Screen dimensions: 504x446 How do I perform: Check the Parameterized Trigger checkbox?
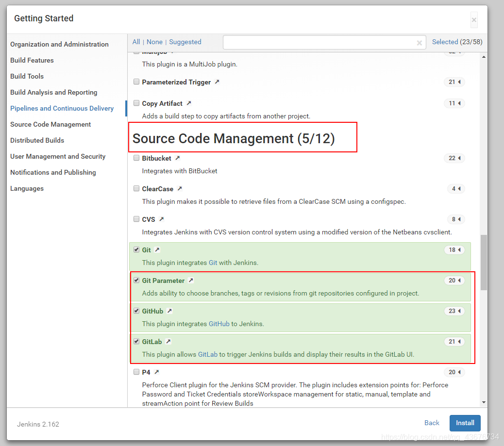[136, 82]
